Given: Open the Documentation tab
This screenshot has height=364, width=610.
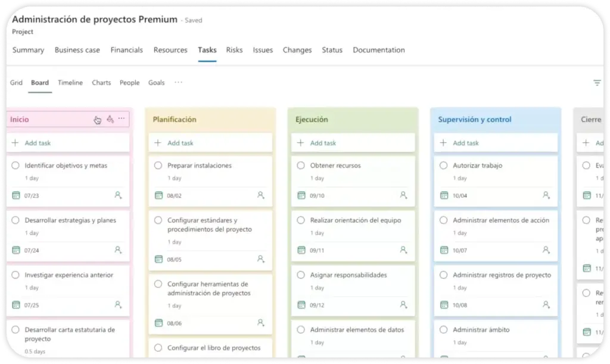Looking at the screenshot, I should click(x=378, y=50).
